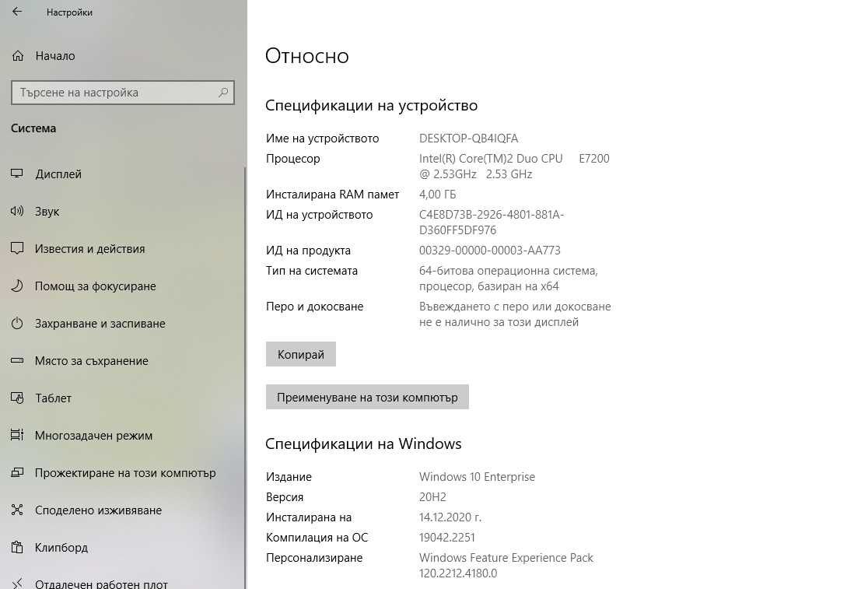The image size is (868, 589).
Task: Click the RAM value 4,00 ГБ
Action: point(437,195)
